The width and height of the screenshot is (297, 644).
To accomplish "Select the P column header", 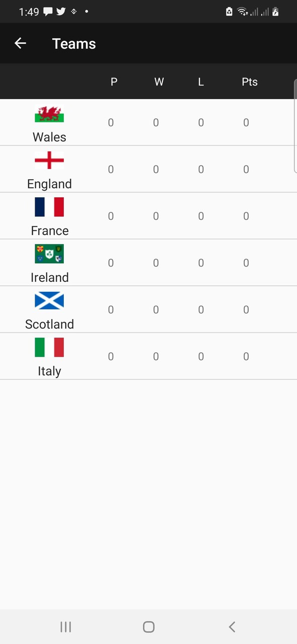I will [x=114, y=82].
